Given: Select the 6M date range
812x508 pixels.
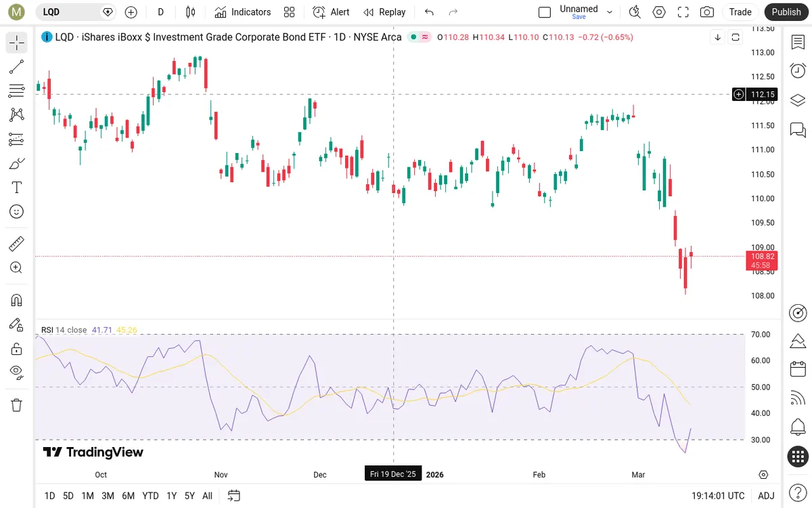Looking at the screenshot, I should point(128,496).
